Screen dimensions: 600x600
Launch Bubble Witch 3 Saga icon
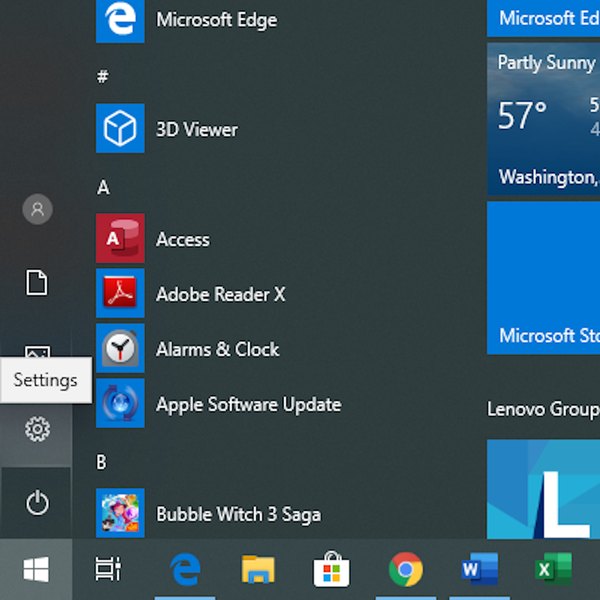pos(120,513)
